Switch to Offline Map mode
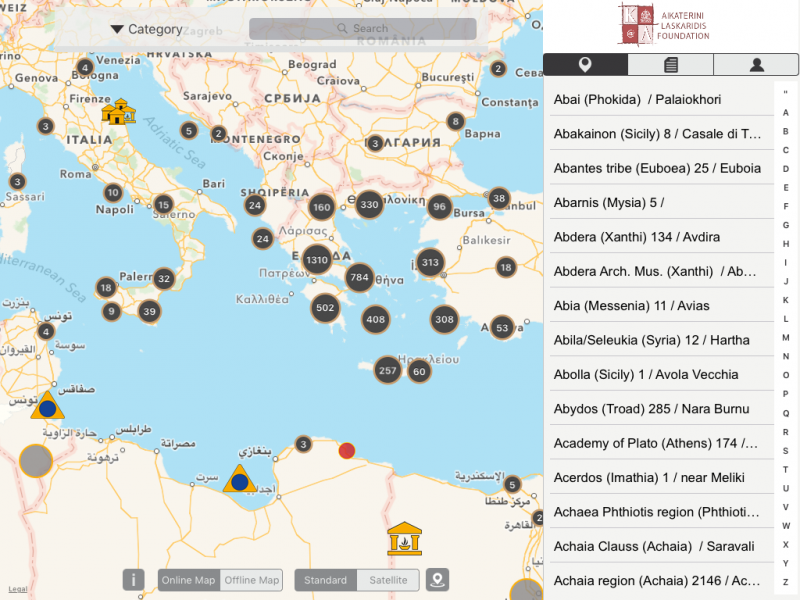Viewport: 800px width, 600px height. pos(252,580)
